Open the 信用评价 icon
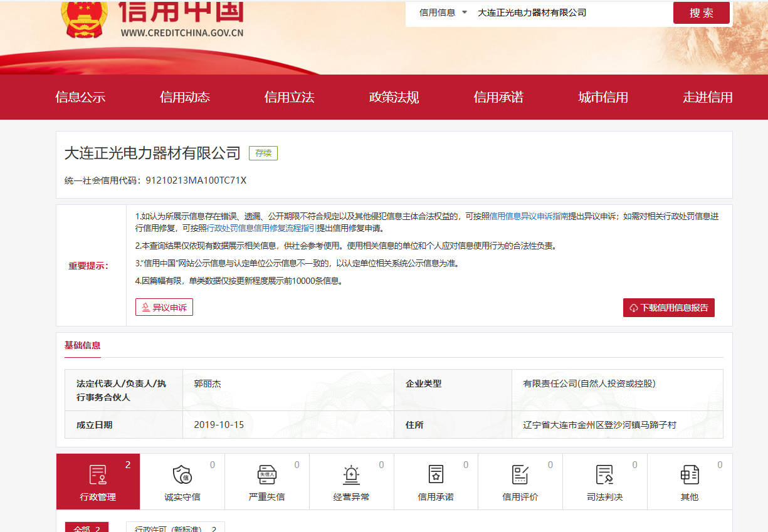 click(520, 475)
